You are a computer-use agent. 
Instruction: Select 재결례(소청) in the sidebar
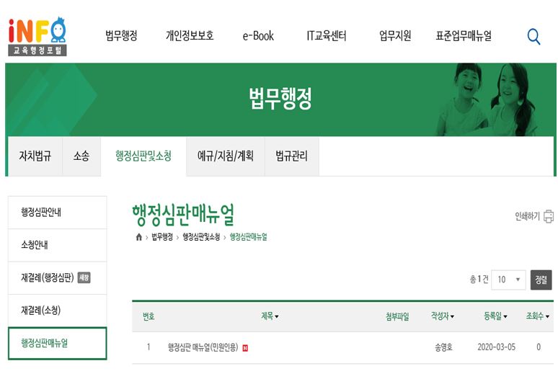[57, 311]
